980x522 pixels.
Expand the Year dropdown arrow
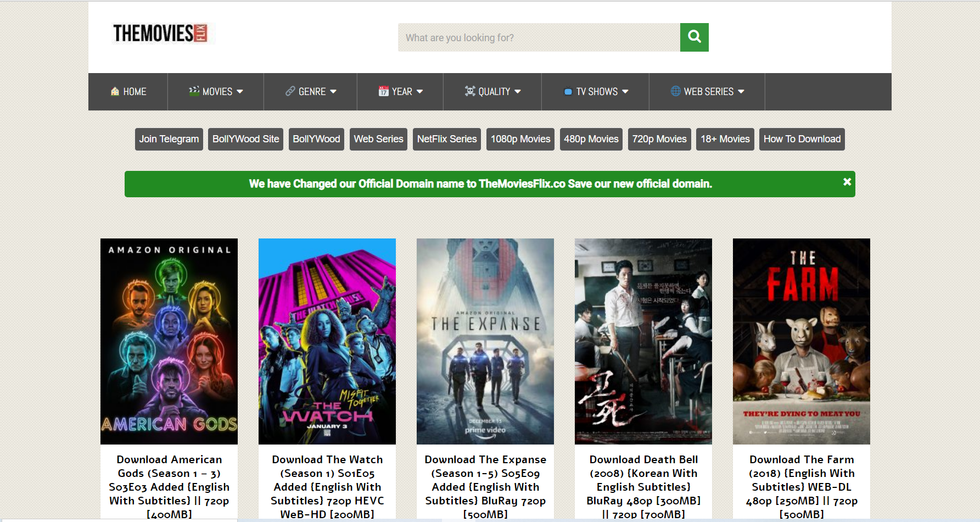tap(419, 92)
